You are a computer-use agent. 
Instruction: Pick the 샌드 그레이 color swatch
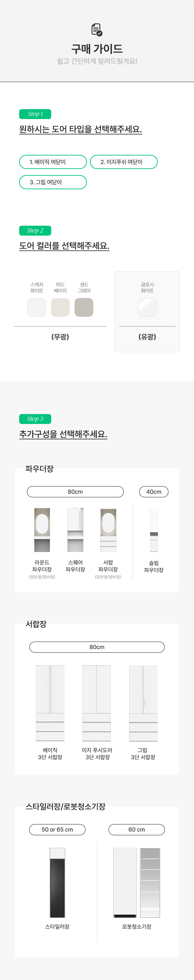pyautogui.click(x=84, y=307)
